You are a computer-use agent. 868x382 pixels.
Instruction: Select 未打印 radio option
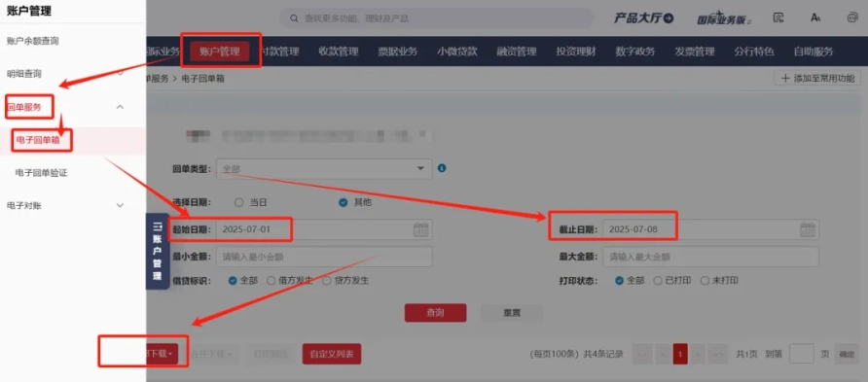(x=705, y=281)
